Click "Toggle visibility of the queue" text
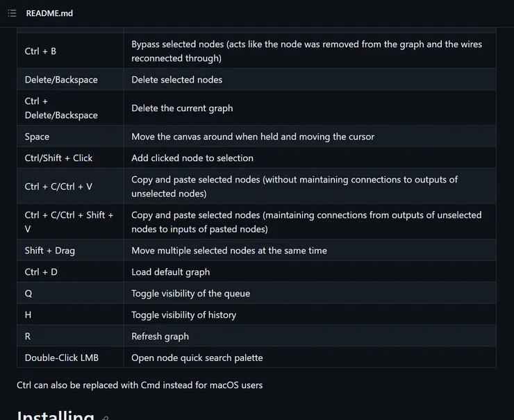 tap(190, 294)
